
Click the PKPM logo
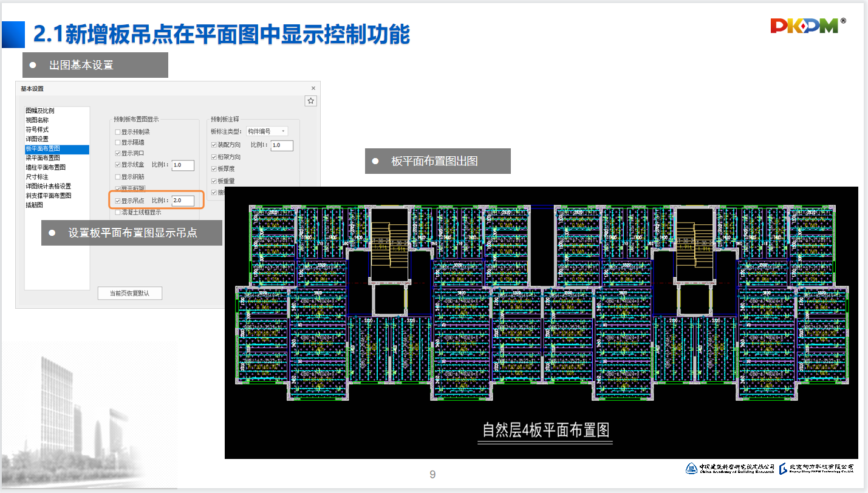[x=808, y=25]
